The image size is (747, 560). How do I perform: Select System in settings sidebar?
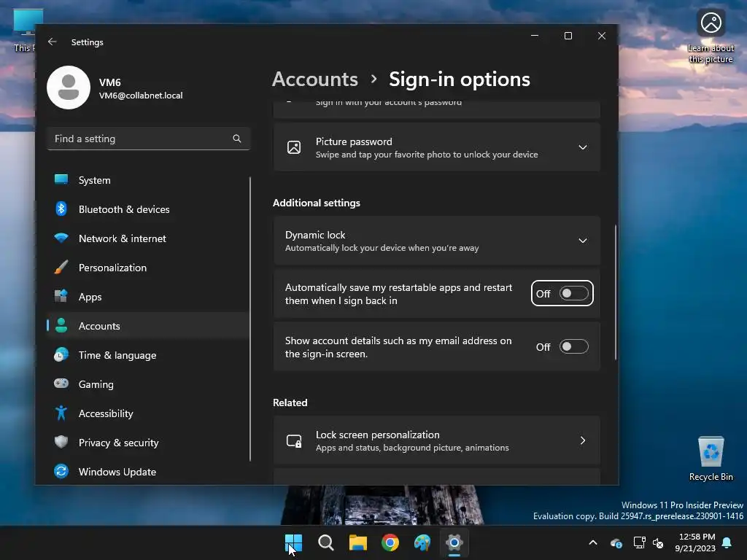click(148, 180)
